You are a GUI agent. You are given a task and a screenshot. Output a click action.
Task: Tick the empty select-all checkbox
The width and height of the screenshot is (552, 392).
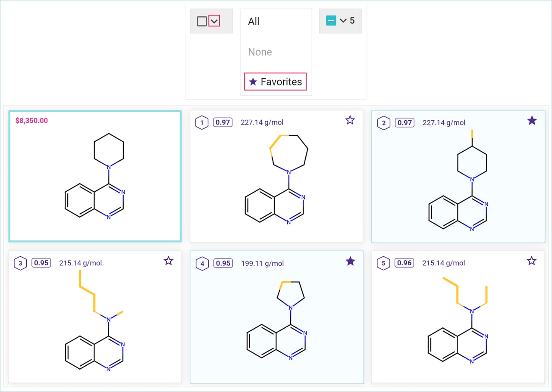coord(202,21)
